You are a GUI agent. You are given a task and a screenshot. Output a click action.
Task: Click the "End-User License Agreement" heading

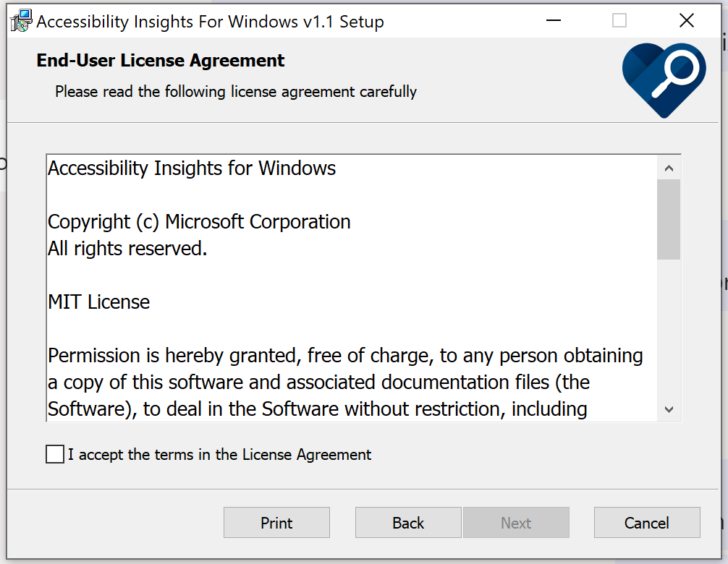161,61
